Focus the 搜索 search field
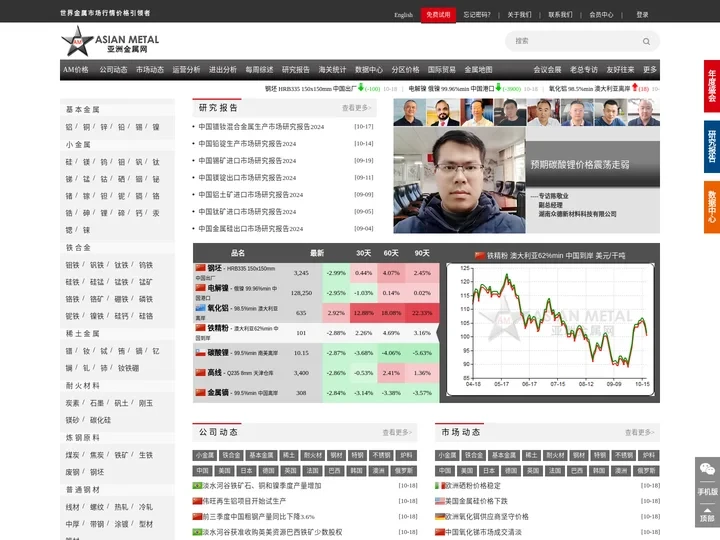This screenshot has width=720, height=540. (574, 41)
